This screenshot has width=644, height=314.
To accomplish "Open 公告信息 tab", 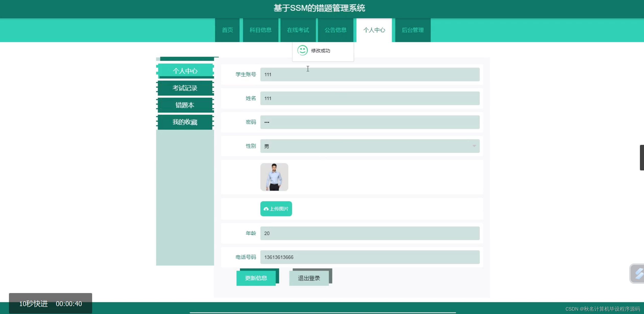I will 335,30.
